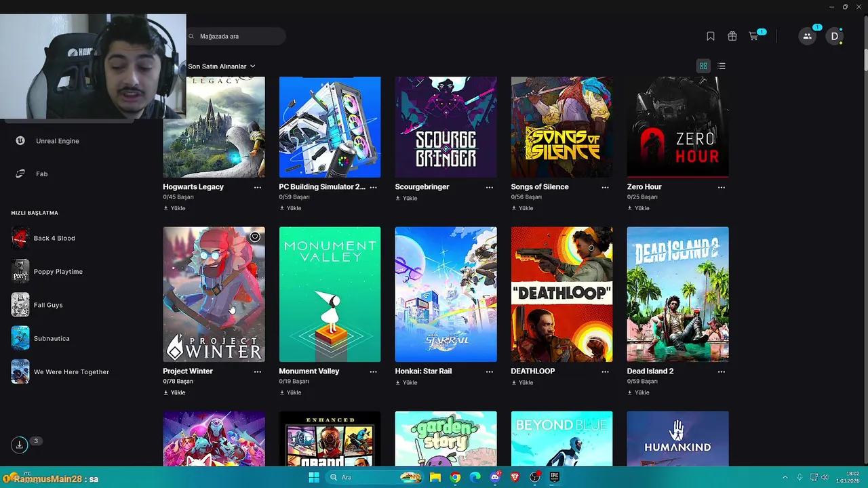Viewport: 868px width, 488px height.
Task: Launch Back 4 Blood from quick launch
Action: click(43, 239)
